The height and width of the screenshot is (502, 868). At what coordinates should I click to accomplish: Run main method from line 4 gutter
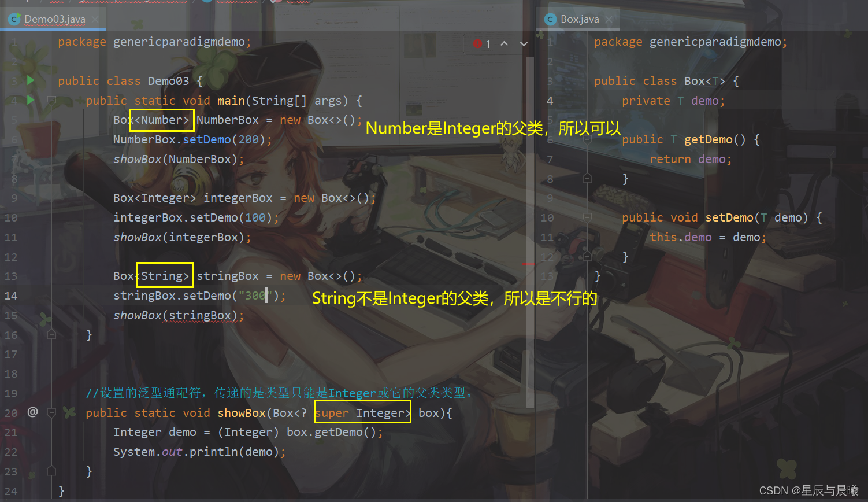[31, 100]
